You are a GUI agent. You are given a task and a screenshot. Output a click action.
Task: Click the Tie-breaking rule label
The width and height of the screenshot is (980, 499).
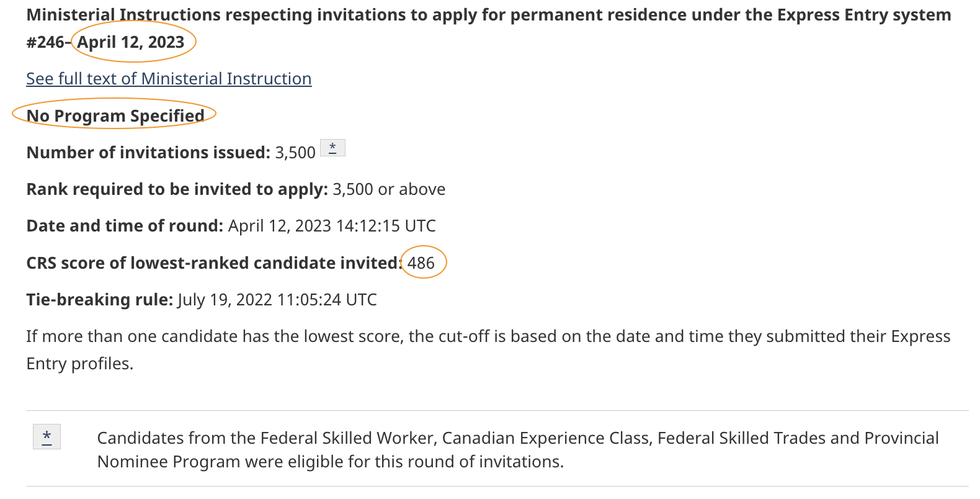(x=99, y=300)
